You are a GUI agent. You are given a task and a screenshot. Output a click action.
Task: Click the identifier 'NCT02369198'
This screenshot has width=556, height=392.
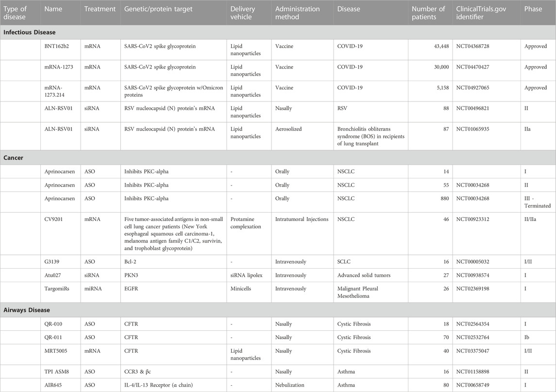pyautogui.click(x=472, y=289)
